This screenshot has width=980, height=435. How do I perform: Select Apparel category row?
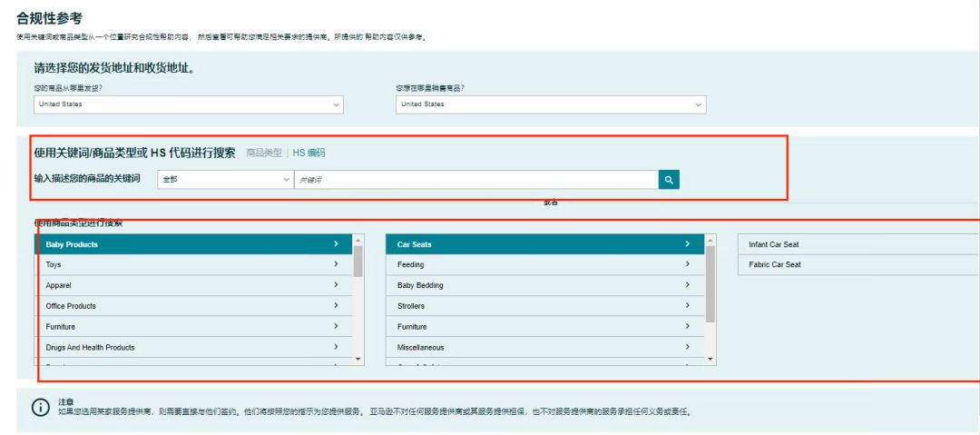(x=193, y=285)
